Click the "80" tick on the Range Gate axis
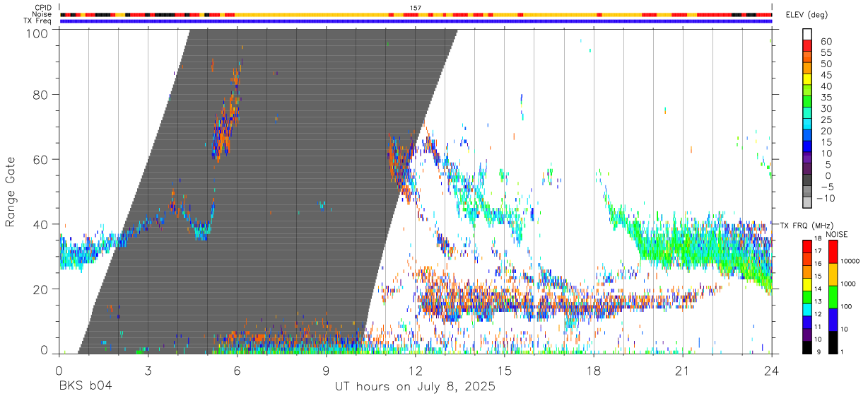 pyautogui.click(x=42, y=94)
